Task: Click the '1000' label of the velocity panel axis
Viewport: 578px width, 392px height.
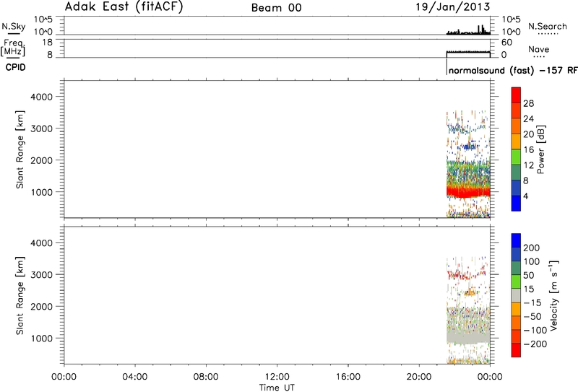Action: [x=41, y=338]
